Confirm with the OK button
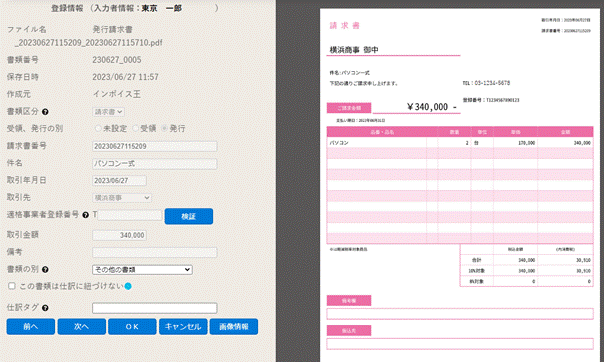Viewport: 604px width, 362px height. pyautogui.click(x=132, y=327)
